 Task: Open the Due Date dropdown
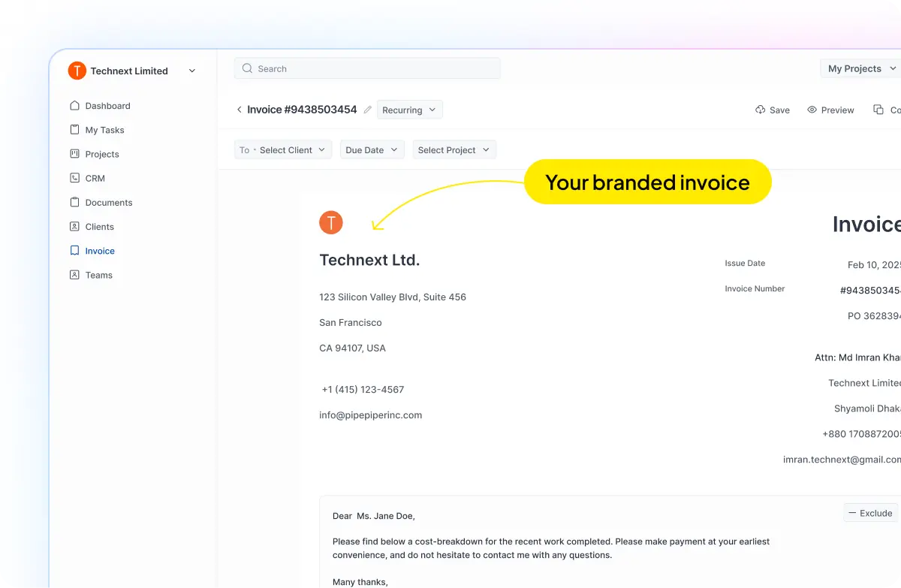[x=372, y=149]
